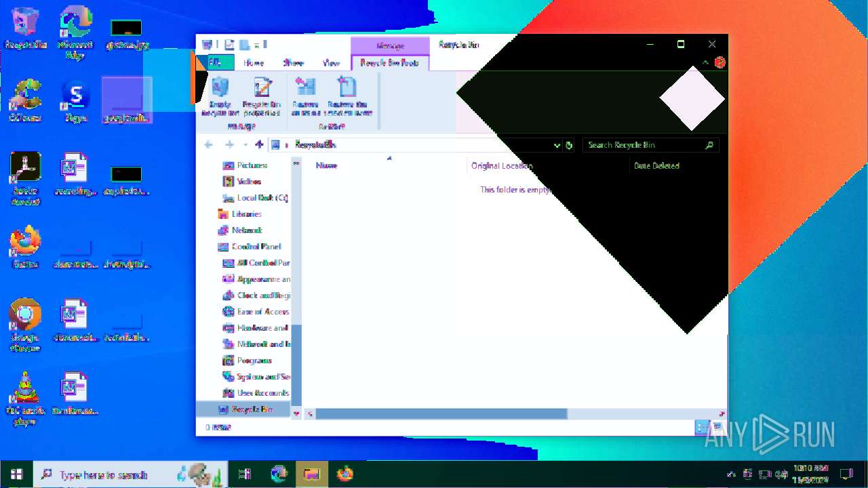Click the Manage contextual tab header
Image resolution: width=868 pixels, height=488 pixels.
tap(390, 45)
